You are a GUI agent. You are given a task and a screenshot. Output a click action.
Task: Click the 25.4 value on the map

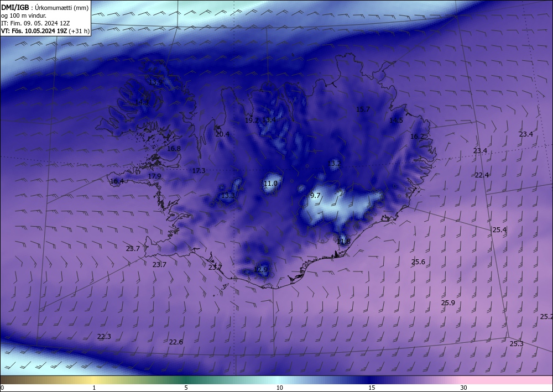tap(499, 230)
